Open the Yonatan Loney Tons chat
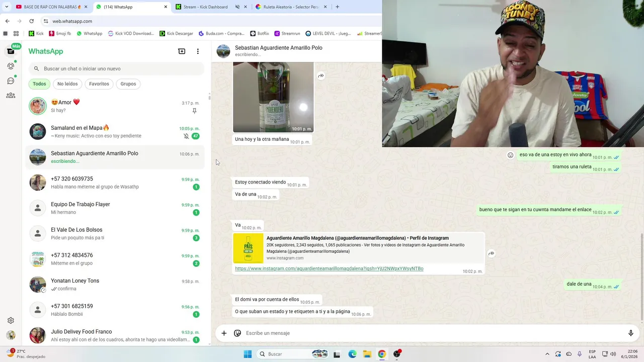This screenshot has height=362, width=644. pyautogui.click(x=115, y=285)
